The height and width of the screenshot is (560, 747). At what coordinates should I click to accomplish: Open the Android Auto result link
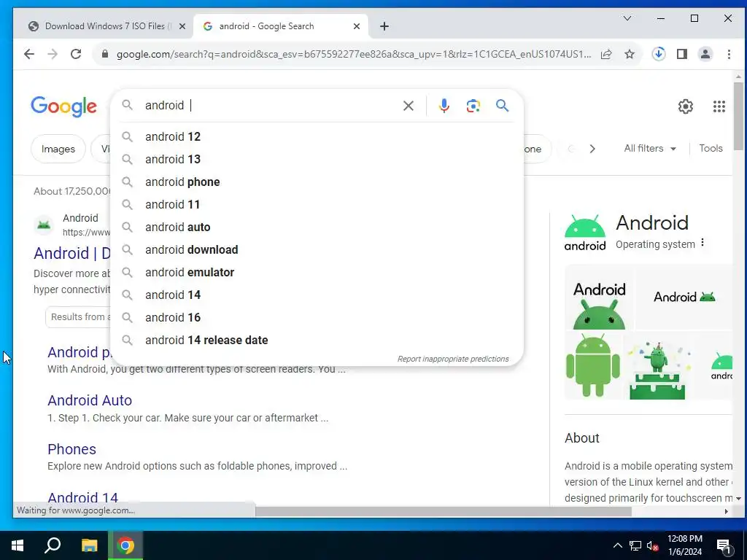point(90,400)
